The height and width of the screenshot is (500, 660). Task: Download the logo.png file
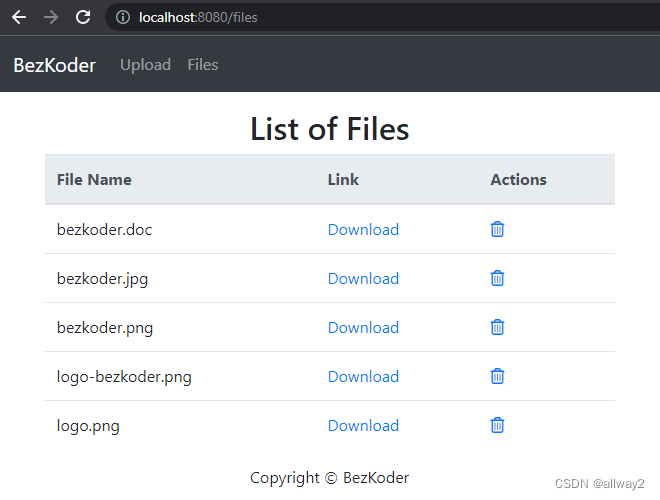(363, 426)
